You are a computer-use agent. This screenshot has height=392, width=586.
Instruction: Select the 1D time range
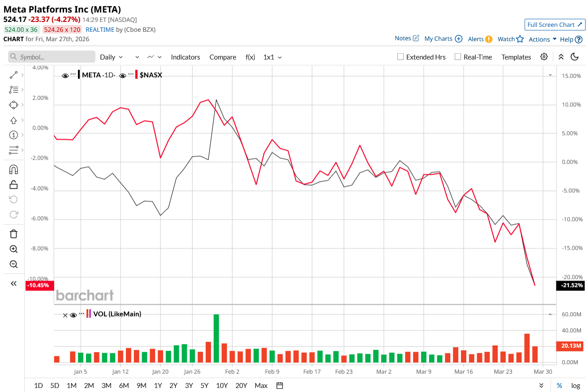coord(39,386)
